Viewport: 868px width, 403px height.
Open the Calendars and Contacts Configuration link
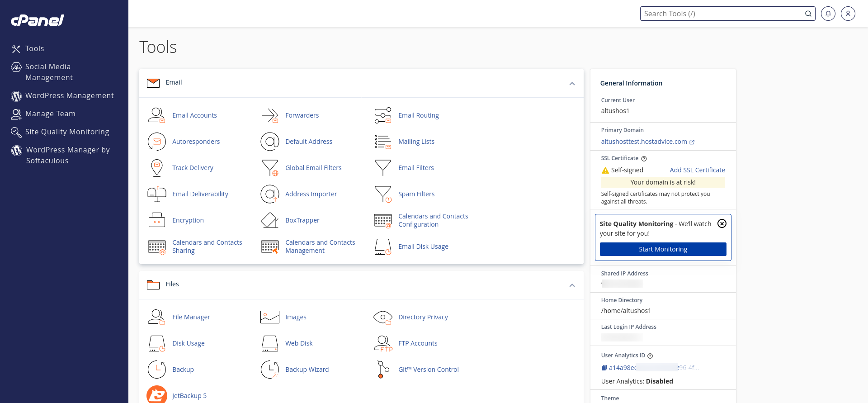point(433,220)
